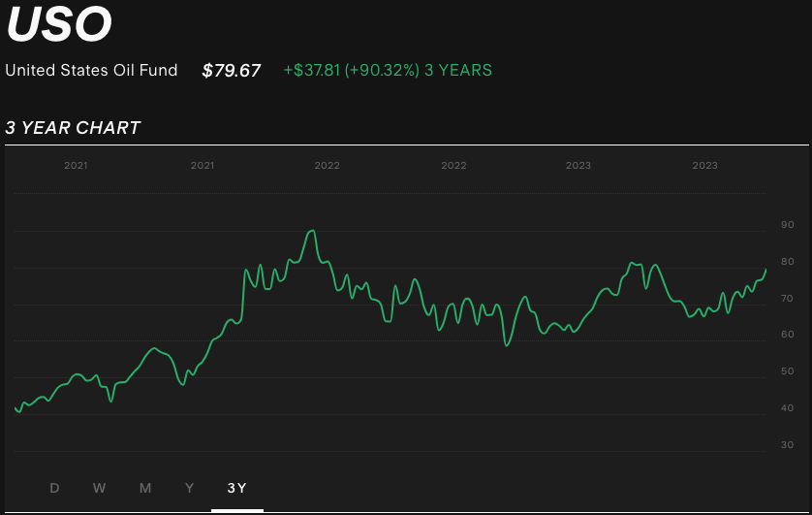
Task: Click the +$37.81 (+90.32%) 3 YEARS change
Action: click(x=388, y=70)
